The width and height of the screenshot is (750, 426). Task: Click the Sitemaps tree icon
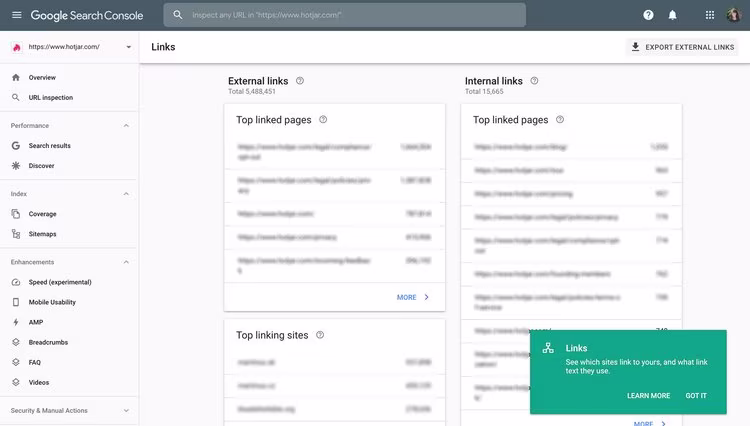(16, 234)
